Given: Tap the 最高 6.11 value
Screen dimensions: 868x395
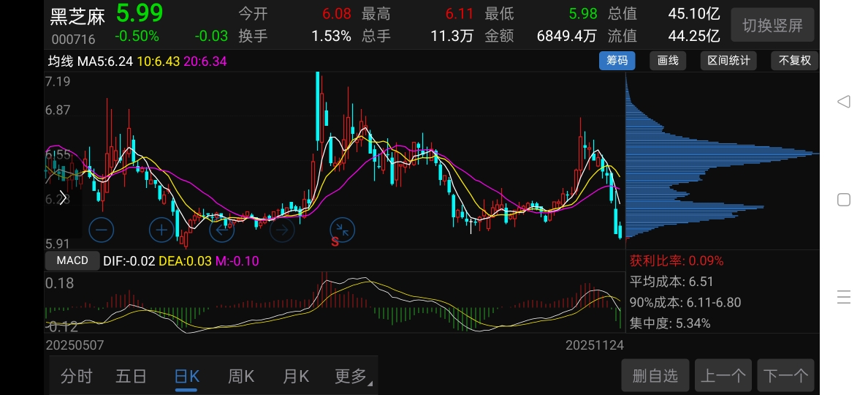Looking at the screenshot, I should pos(460,13).
